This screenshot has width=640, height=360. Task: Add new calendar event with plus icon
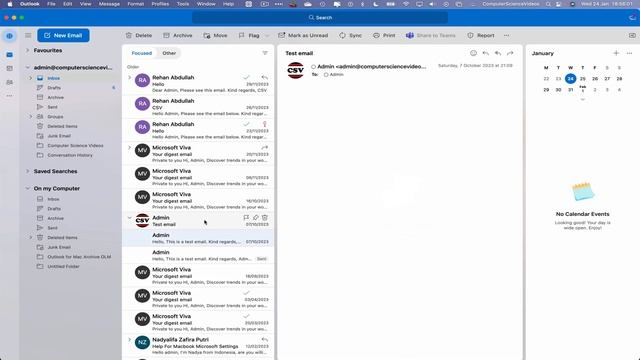[x=616, y=53]
